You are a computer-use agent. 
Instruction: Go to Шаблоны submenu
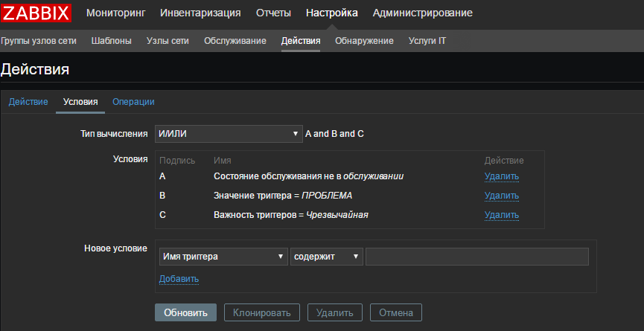pos(111,41)
